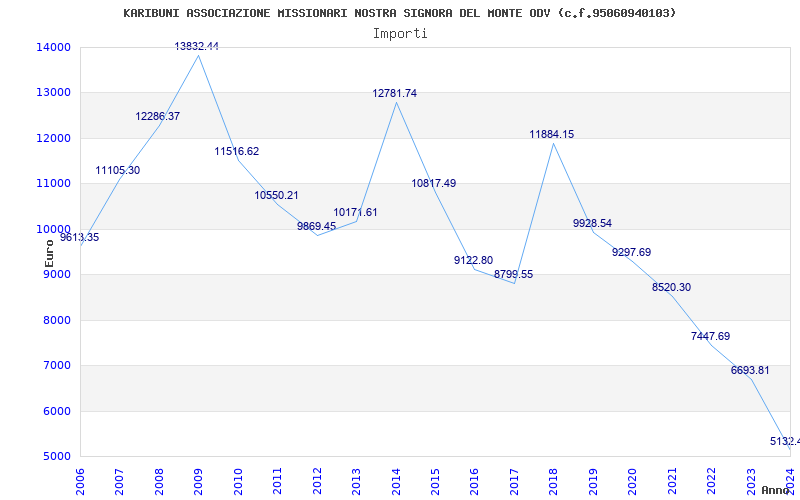Click the x-axis year 2012

pyautogui.click(x=317, y=481)
